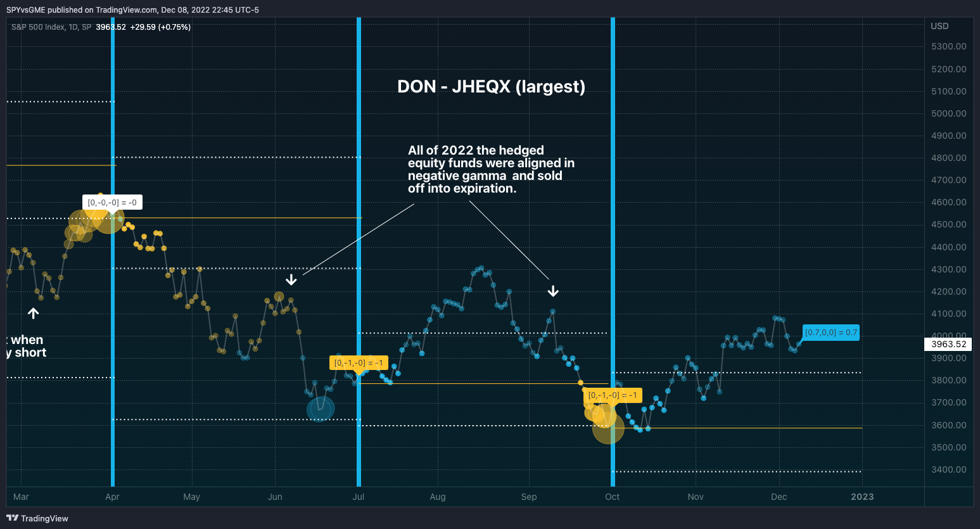Click the Nov label on time axis
980x529 pixels.
696,497
